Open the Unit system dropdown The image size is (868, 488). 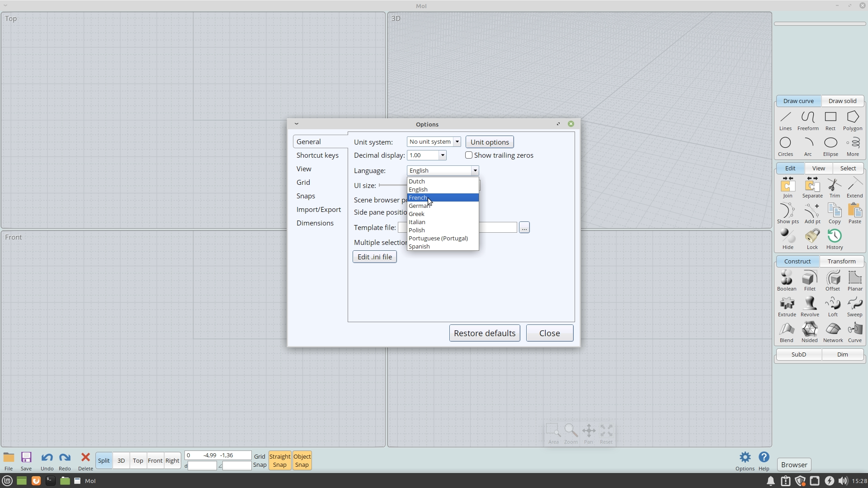coord(434,142)
